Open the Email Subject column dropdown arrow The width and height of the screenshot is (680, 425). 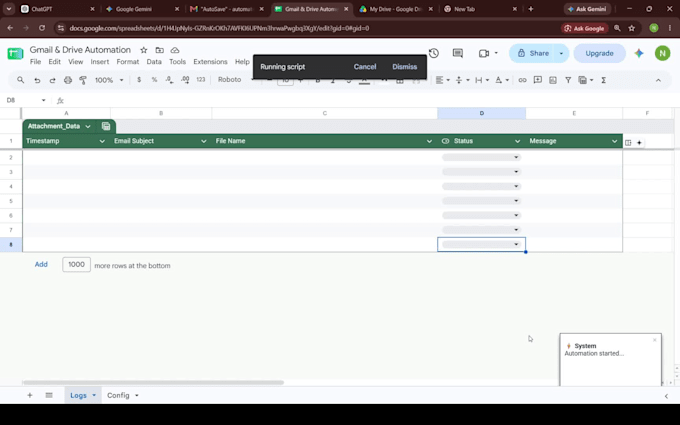pyautogui.click(x=203, y=141)
